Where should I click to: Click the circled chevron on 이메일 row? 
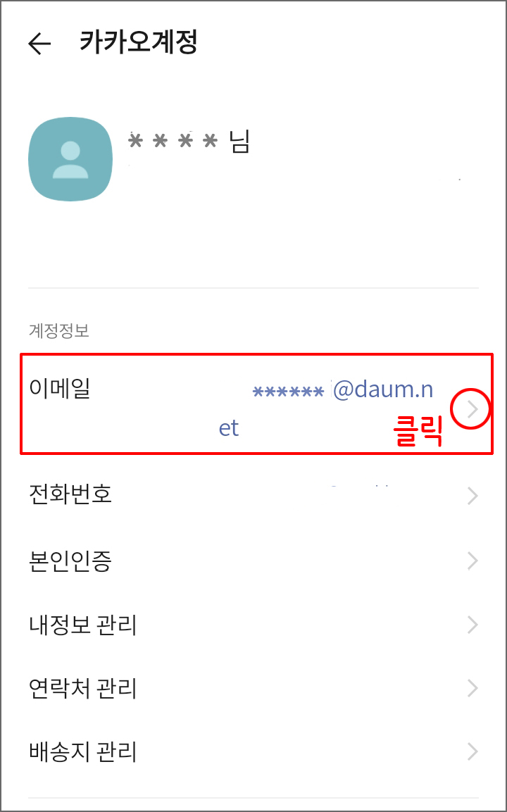click(472, 410)
